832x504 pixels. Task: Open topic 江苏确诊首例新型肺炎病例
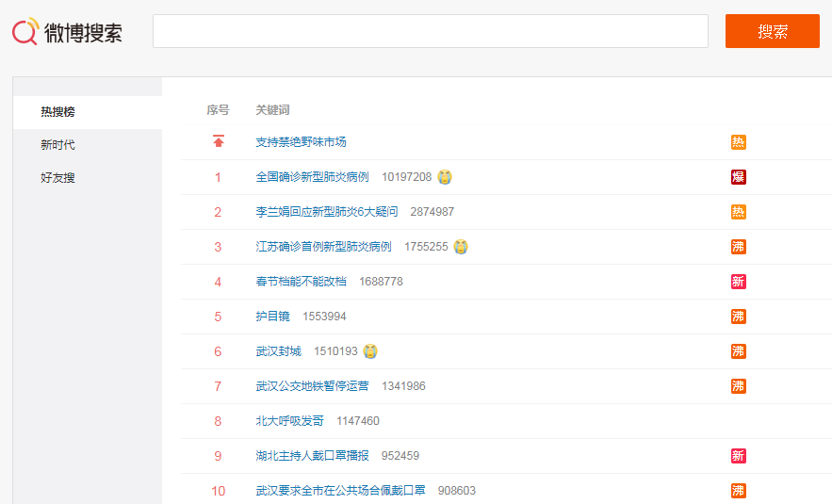[x=323, y=247]
